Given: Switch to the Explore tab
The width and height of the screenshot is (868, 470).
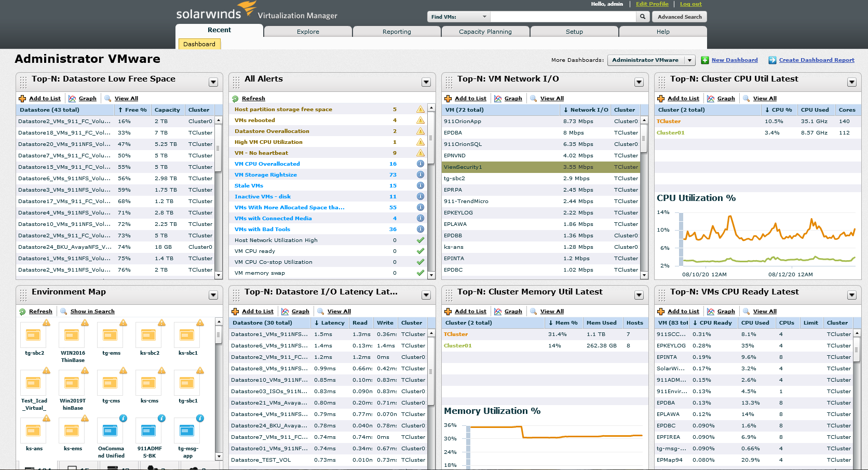Looking at the screenshot, I should click(x=308, y=32).
